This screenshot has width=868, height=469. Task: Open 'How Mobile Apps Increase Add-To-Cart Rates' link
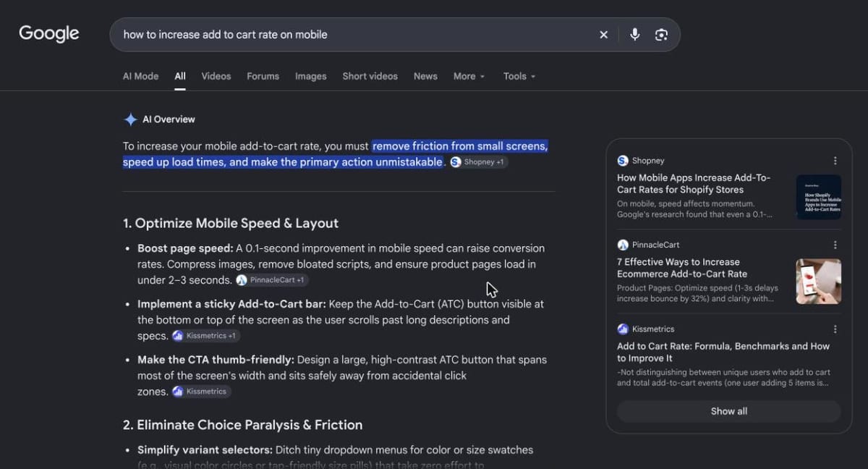click(694, 184)
